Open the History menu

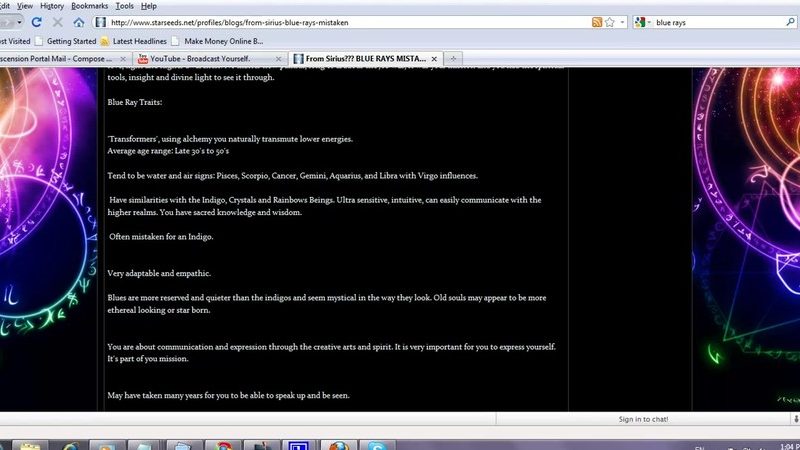point(52,6)
